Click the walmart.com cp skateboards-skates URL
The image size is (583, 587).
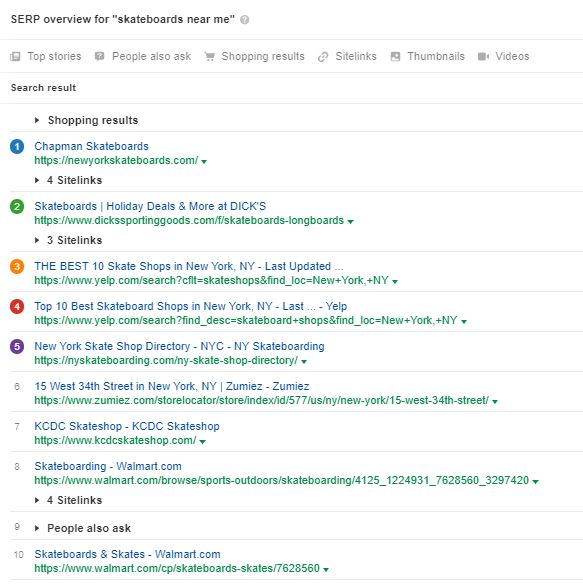(x=177, y=569)
